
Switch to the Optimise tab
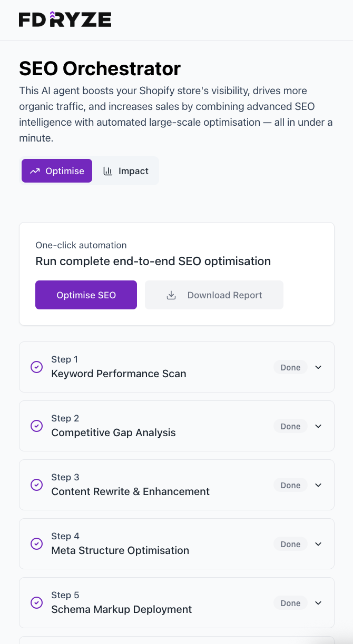(57, 171)
